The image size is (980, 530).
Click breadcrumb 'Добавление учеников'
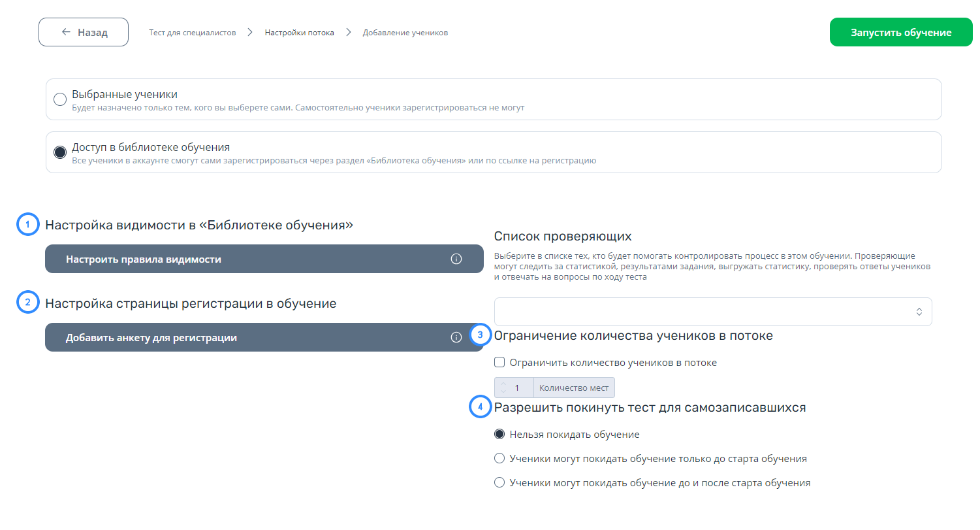tap(405, 32)
